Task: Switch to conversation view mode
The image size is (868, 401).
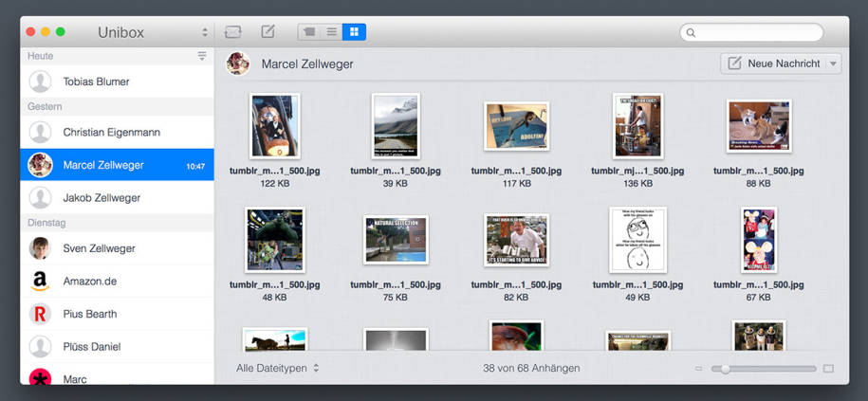Action: 309,32
